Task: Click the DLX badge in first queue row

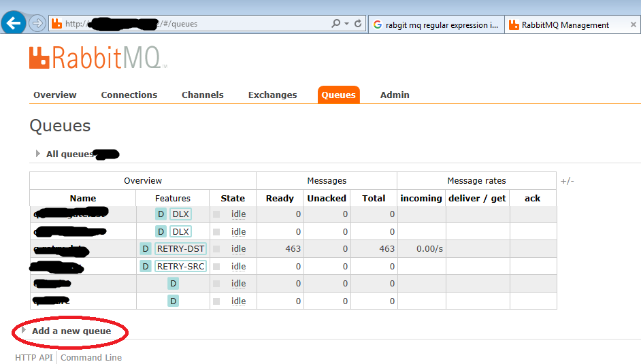Action: [x=181, y=214]
